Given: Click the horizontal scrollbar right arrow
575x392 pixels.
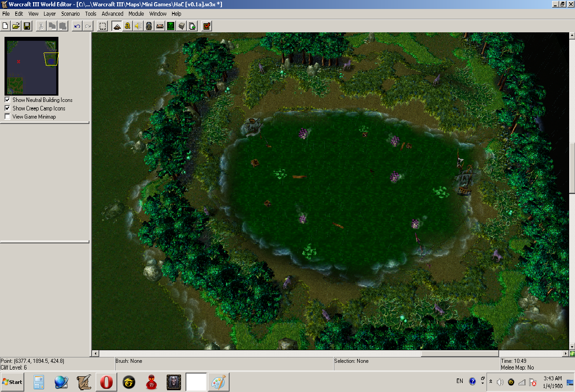Looking at the screenshot, I should [566, 354].
